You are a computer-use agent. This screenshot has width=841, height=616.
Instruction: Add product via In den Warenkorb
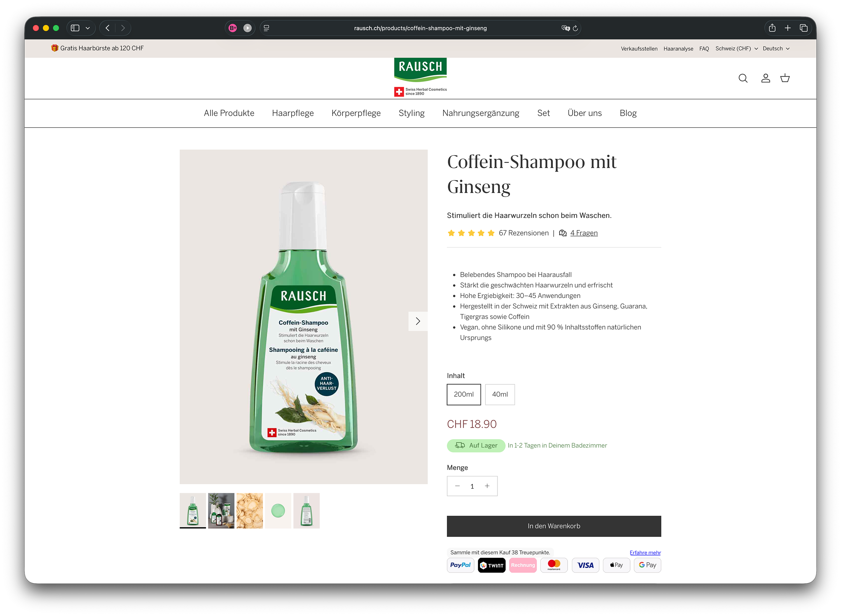coord(554,526)
